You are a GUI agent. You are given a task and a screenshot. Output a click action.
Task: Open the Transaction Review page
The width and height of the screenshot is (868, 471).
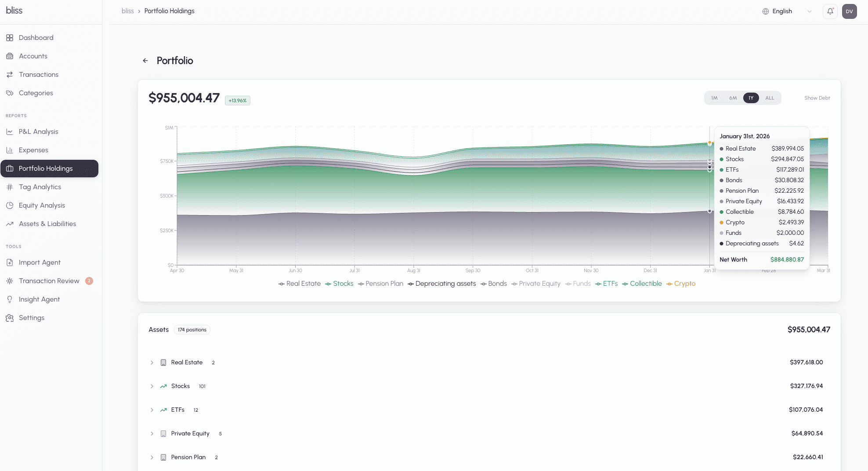tap(49, 280)
